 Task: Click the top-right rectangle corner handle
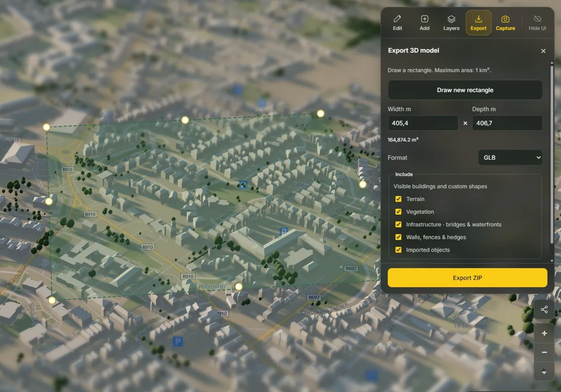pos(321,113)
